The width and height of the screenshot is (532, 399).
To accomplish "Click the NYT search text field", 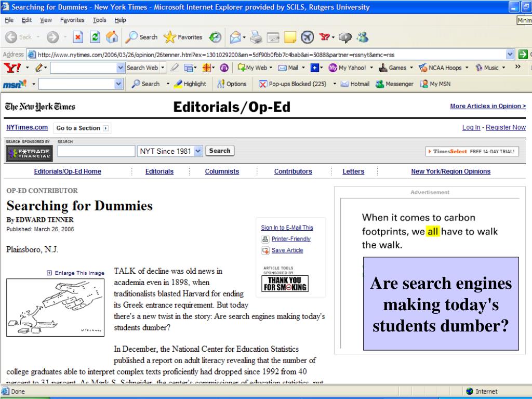I will pyautogui.click(x=96, y=151).
